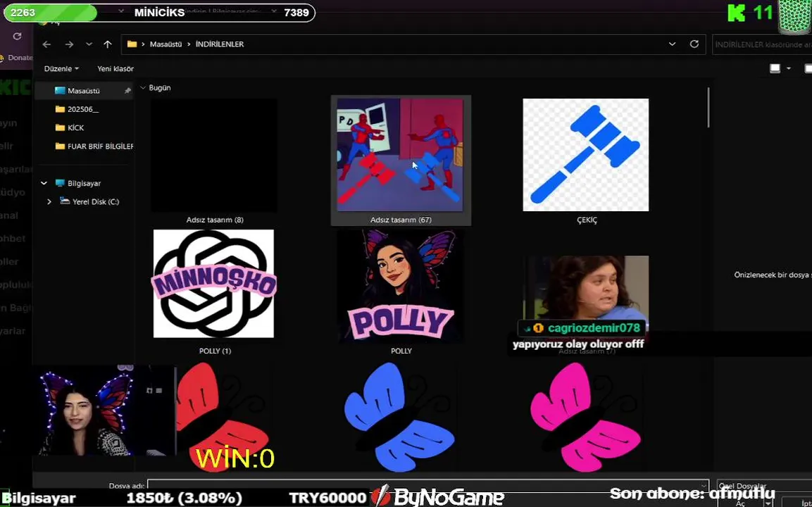Go back using the left arrow button
This screenshot has width=812, height=507.
pyautogui.click(x=46, y=44)
